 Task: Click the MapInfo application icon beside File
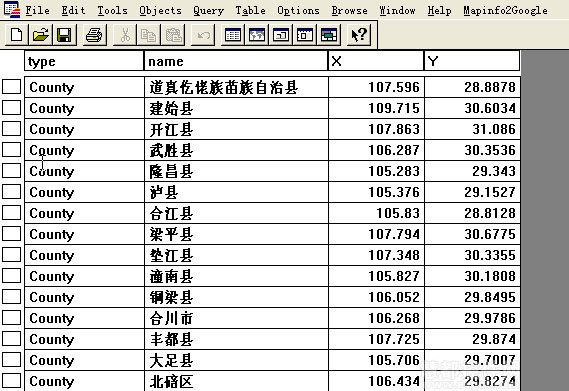tap(12, 10)
